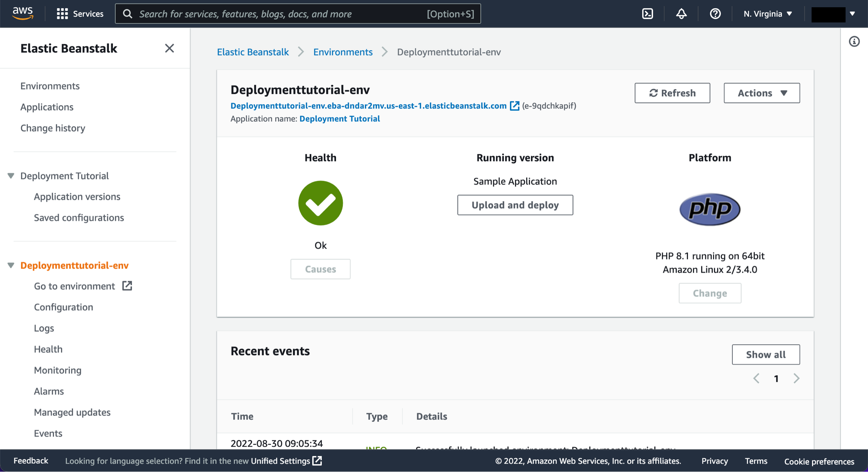Open Health in sidebar
868x472 pixels.
pyautogui.click(x=48, y=349)
